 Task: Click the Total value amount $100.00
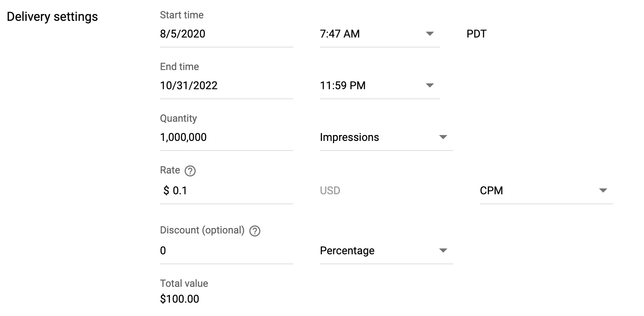(179, 298)
